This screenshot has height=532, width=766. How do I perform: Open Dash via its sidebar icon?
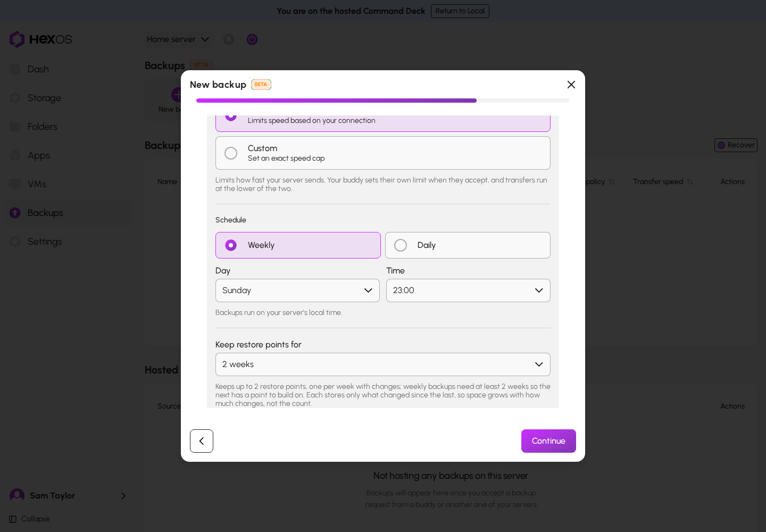point(15,69)
